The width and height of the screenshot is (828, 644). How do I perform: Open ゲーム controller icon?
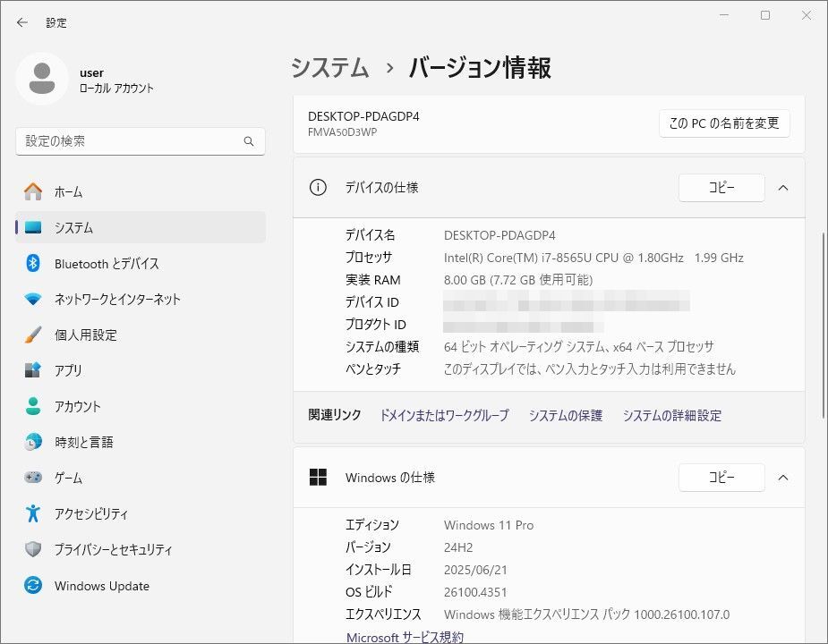pos(33,478)
